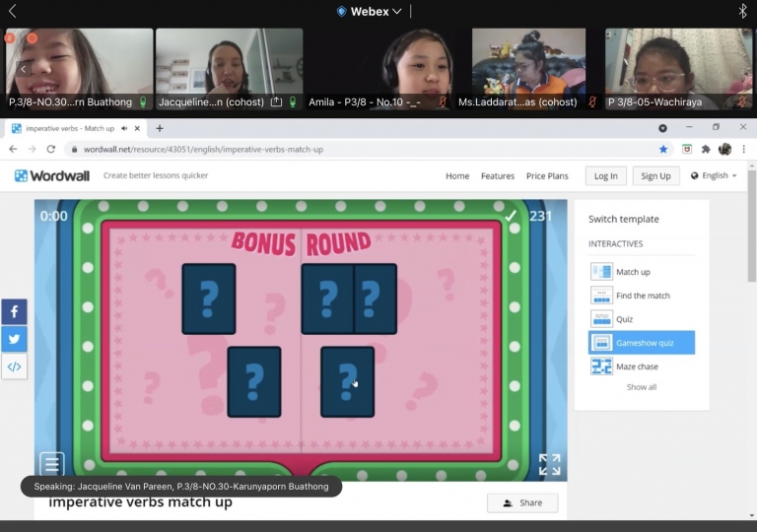The width and height of the screenshot is (757, 532).
Task: Mute the tab audio speaker icon
Action: point(124,128)
